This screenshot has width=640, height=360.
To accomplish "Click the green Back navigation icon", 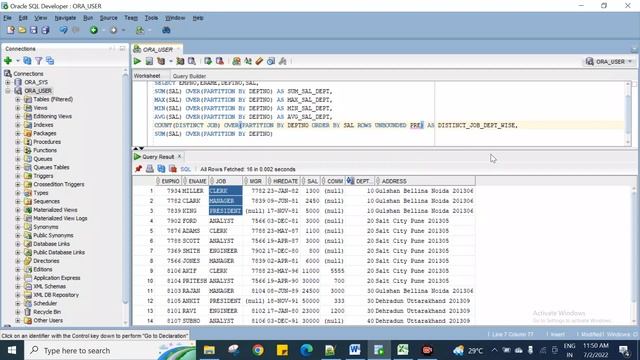I will click(x=94, y=30).
